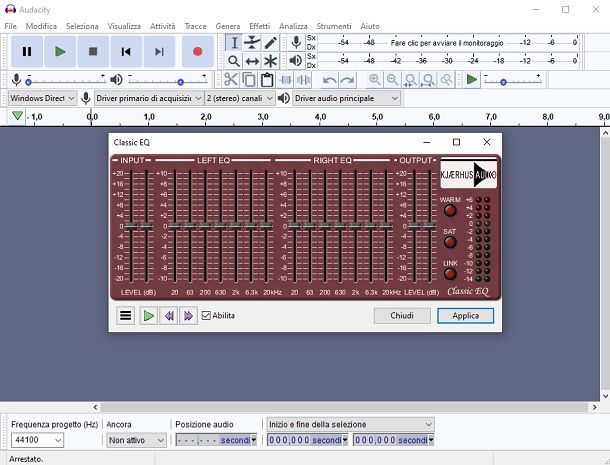This screenshot has height=465, width=610.
Task: Open the Frequenza progetto 44100 dropdown
Action: pos(37,440)
